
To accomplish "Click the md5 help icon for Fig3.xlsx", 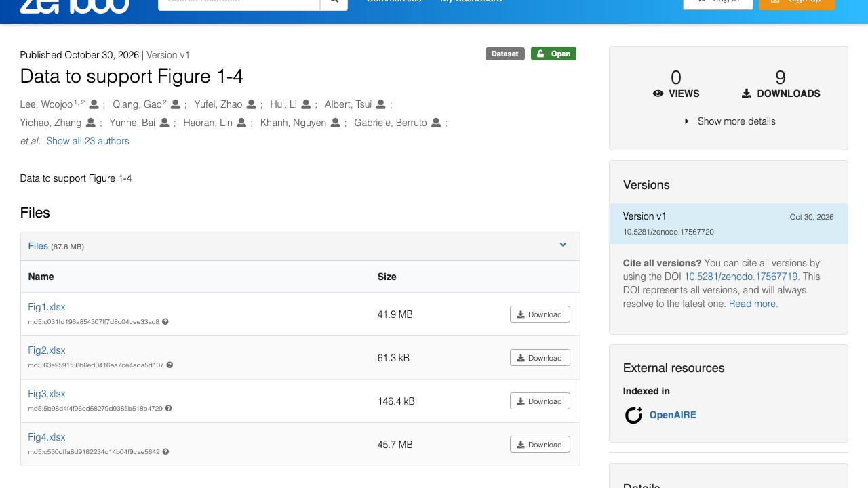I will point(169,409).
